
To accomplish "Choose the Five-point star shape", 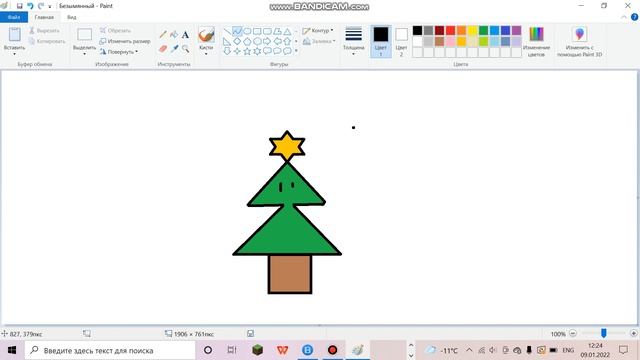I will [247, 51].
